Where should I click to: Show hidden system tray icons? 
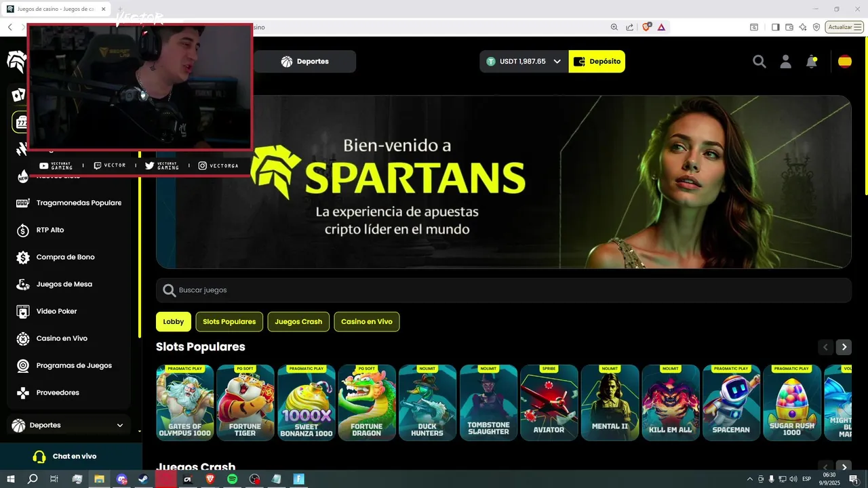pos(749,479)
